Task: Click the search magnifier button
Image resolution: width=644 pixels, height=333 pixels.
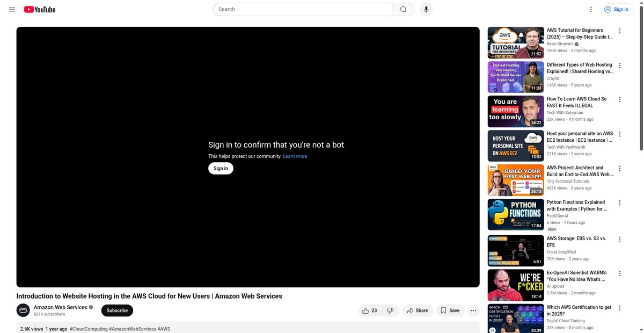Action: [404, 9]
